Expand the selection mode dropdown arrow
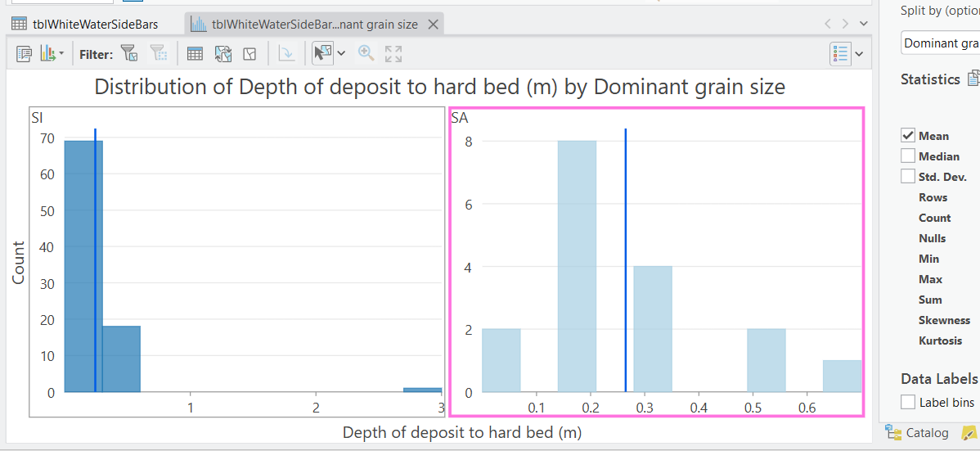 click(x=341, y=54)
